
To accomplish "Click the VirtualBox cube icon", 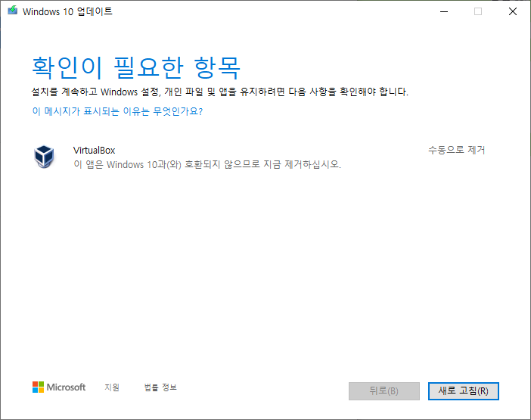I will pos(44,157).
